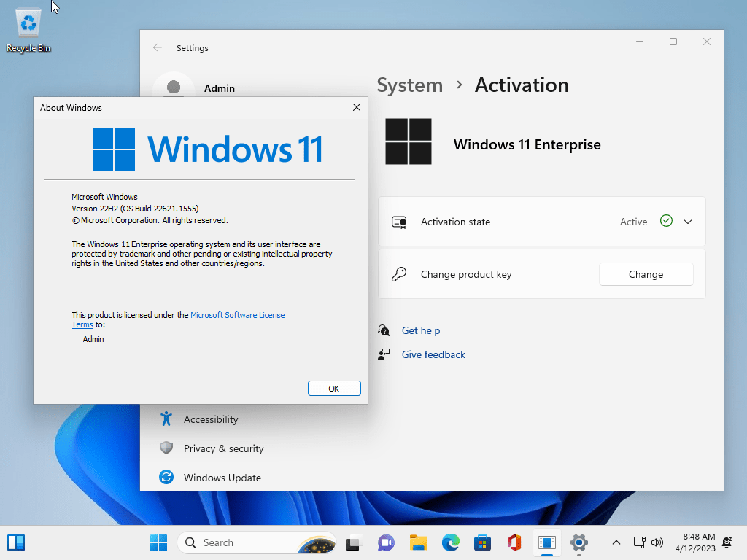
Task: Switch to the About Windows taskbar app
Action: pos(547,542)
